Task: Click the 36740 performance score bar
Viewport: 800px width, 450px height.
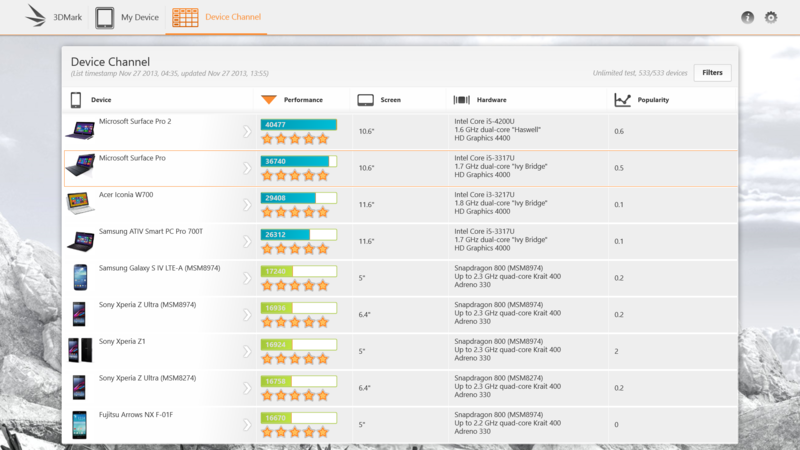Action: 298,161
